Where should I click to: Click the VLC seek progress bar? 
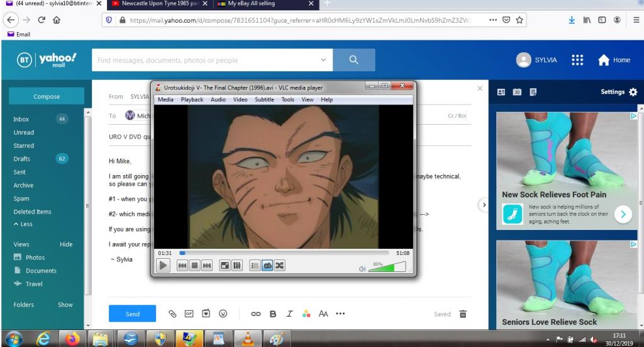[284, 253]
